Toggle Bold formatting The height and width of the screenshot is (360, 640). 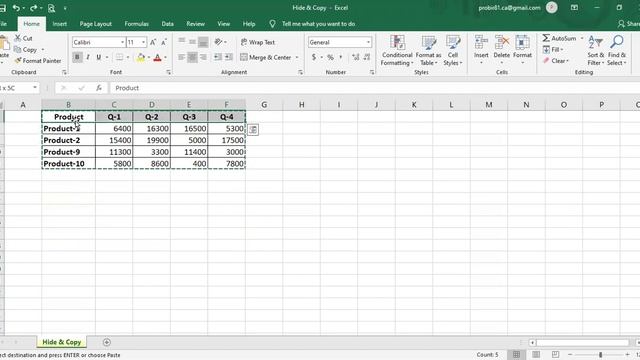pos(77,57)
